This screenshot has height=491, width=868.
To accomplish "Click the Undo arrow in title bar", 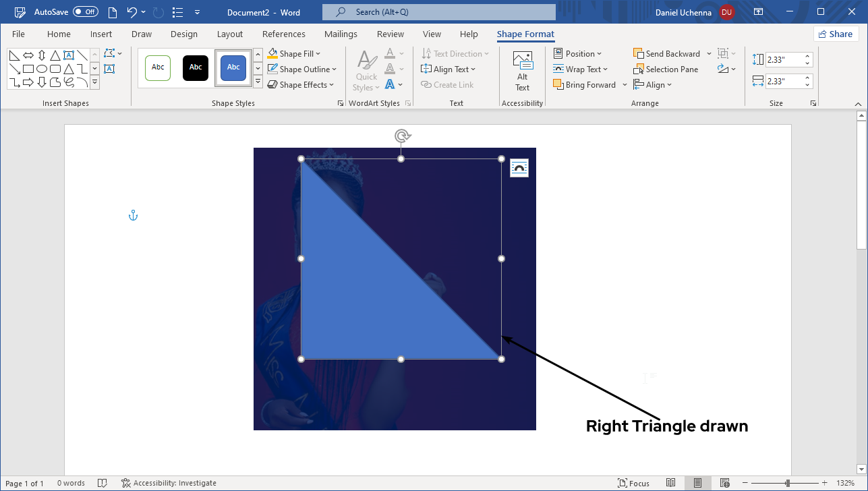I will coord(132,12).
